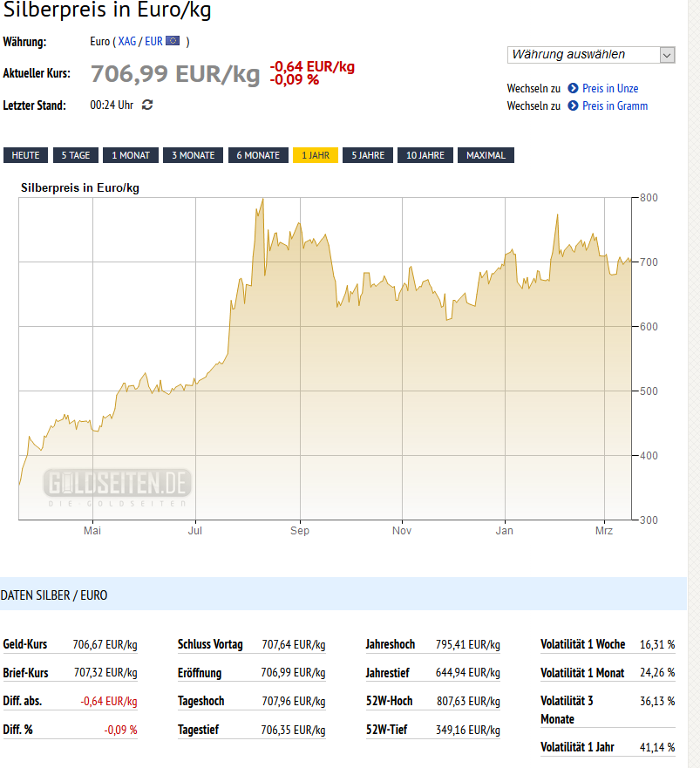Follow the EUR currency link
Screen dimensions: 700x768
point(153,41)
